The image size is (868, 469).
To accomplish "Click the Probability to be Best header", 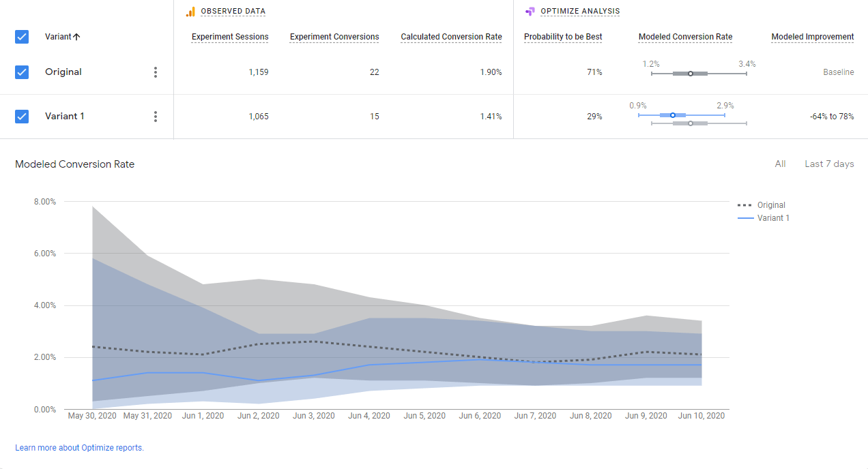I will tap(563, 37).
